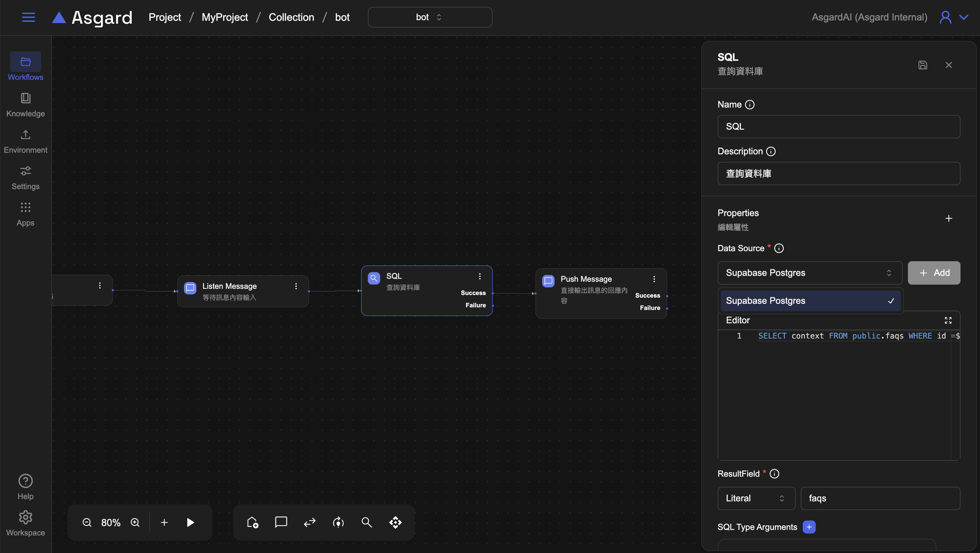
Task: Open the SQL node options menu
Action: [480, 276]
